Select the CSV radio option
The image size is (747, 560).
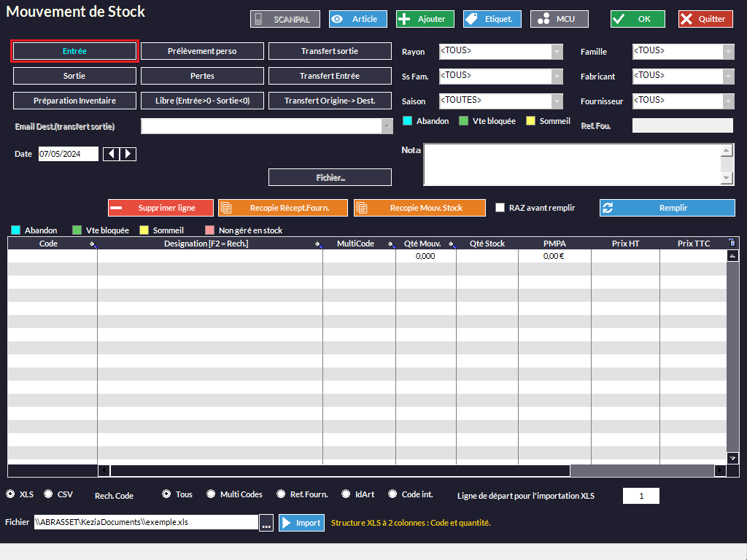[x=49, y=494]
